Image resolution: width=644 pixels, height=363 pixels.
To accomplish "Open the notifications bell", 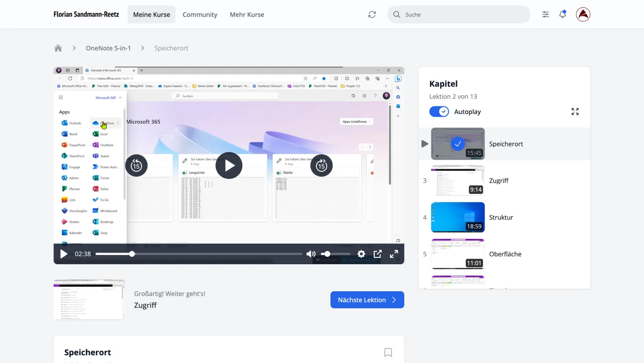I will (x=563, y=15).
